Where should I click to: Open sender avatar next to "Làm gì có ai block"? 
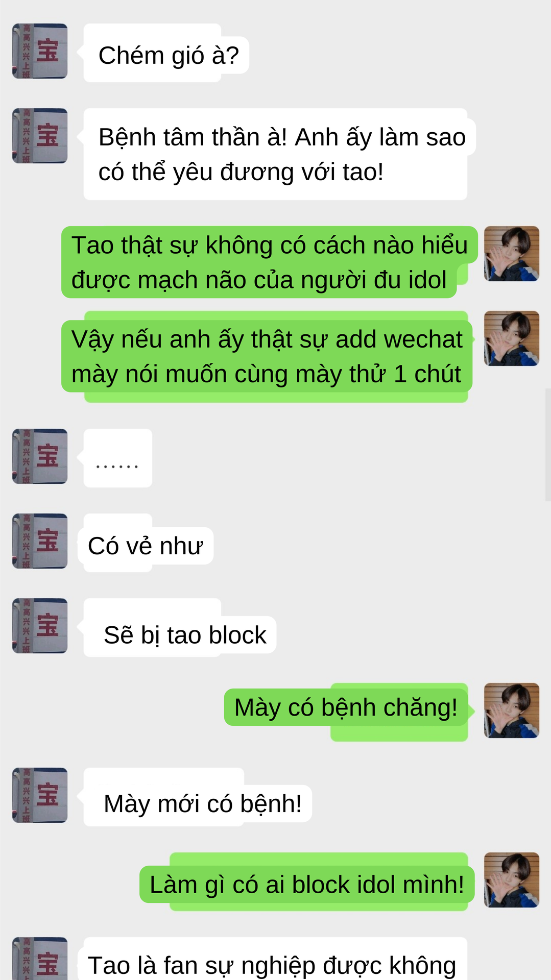(x=512, y=880)
